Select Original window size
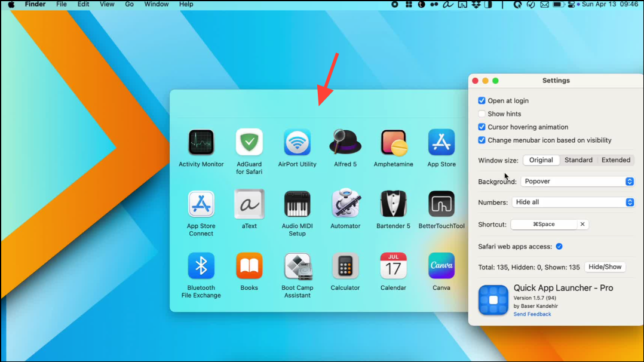 pyautogui.click(x=541, y=160)
